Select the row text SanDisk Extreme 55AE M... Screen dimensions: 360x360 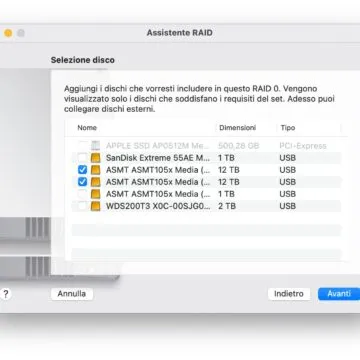[158, 158]
